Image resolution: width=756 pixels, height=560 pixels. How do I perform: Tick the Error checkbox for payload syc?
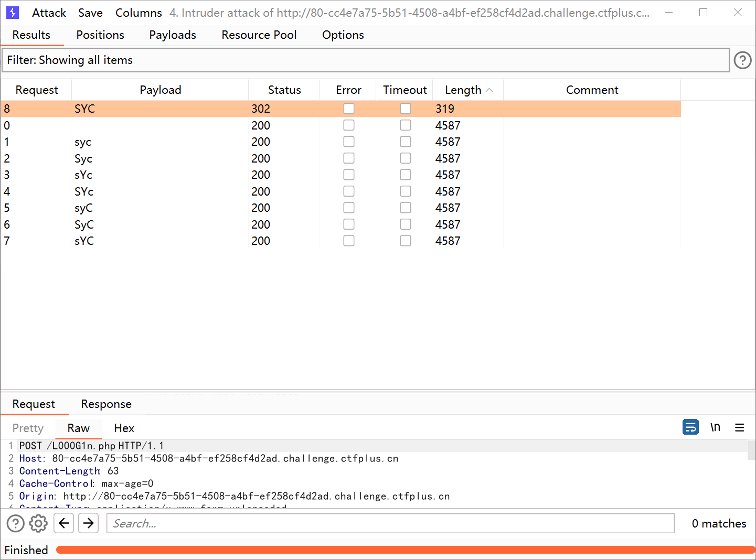point(349,142)
